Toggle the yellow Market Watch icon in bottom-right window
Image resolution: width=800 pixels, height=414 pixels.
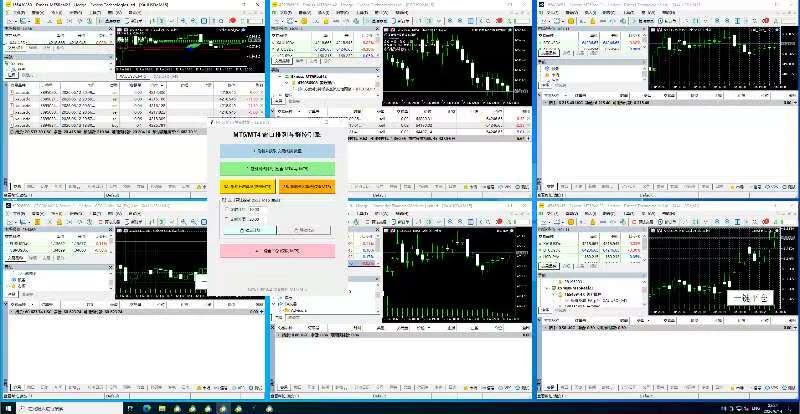tap(570, 222)
